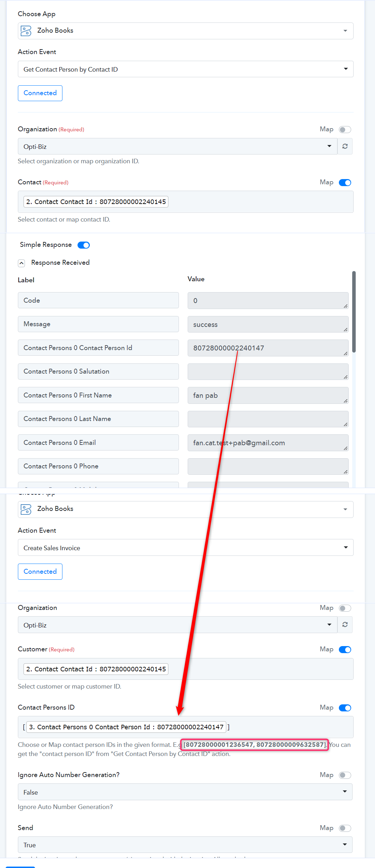
Task: Collapse Response Received with chevron icon
Action: (21, 263)
